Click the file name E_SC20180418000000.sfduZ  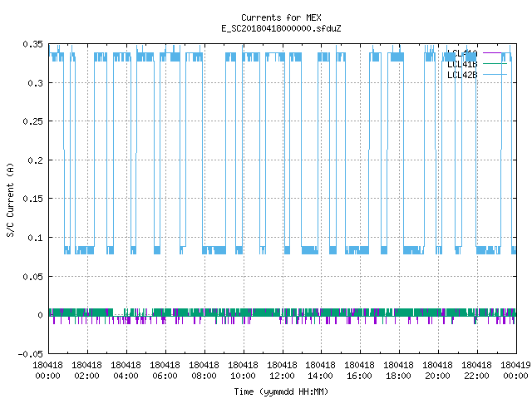[x=281, y=28]
